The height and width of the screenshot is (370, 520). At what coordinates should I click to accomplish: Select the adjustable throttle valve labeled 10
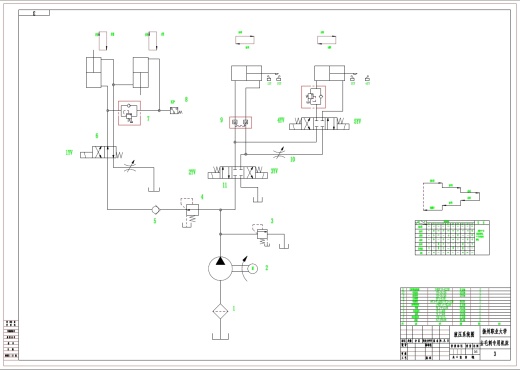click(279, 153)
